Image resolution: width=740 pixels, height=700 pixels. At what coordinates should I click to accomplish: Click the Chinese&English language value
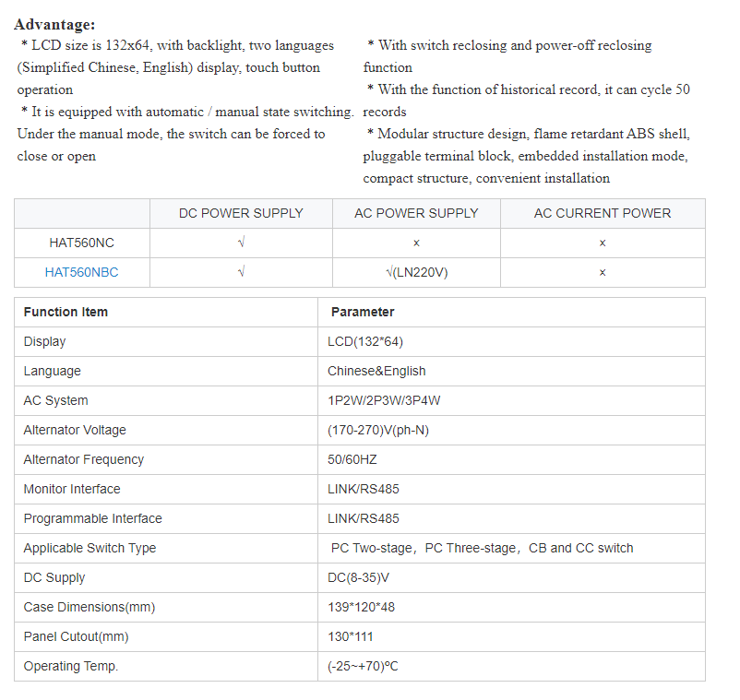click(376, 371)
